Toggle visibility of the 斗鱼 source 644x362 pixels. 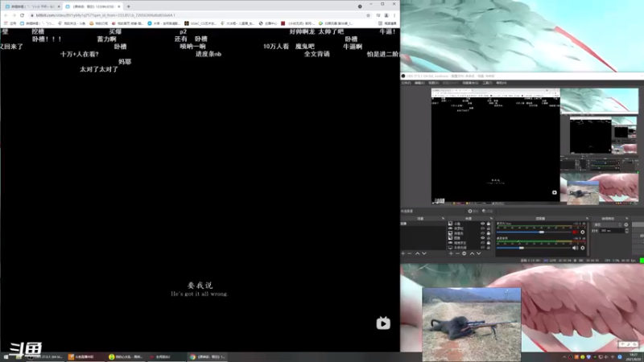click(482, 224)
